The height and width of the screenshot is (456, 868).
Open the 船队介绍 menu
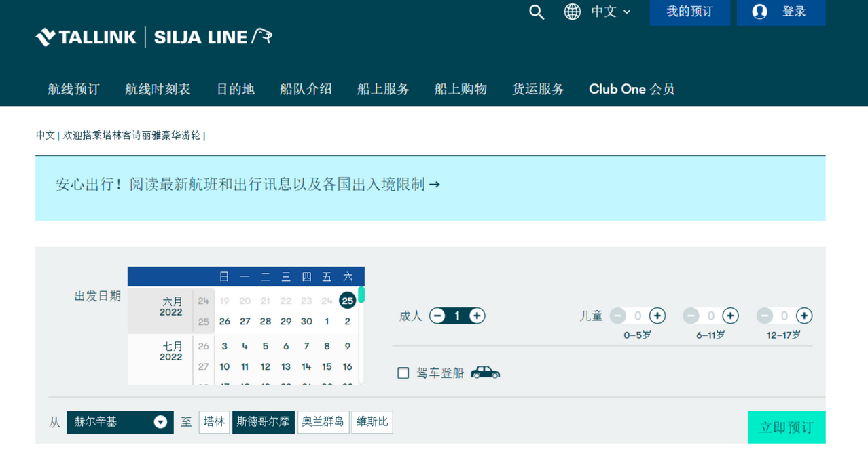306,89
